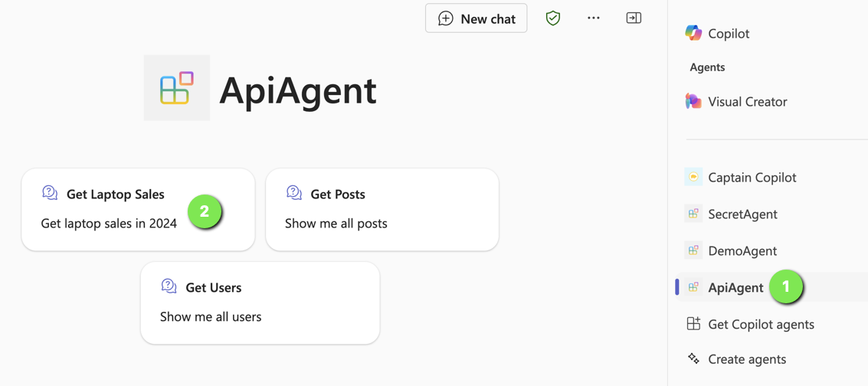
Task: Open the Create agents link
Action: tap(746, 358)
